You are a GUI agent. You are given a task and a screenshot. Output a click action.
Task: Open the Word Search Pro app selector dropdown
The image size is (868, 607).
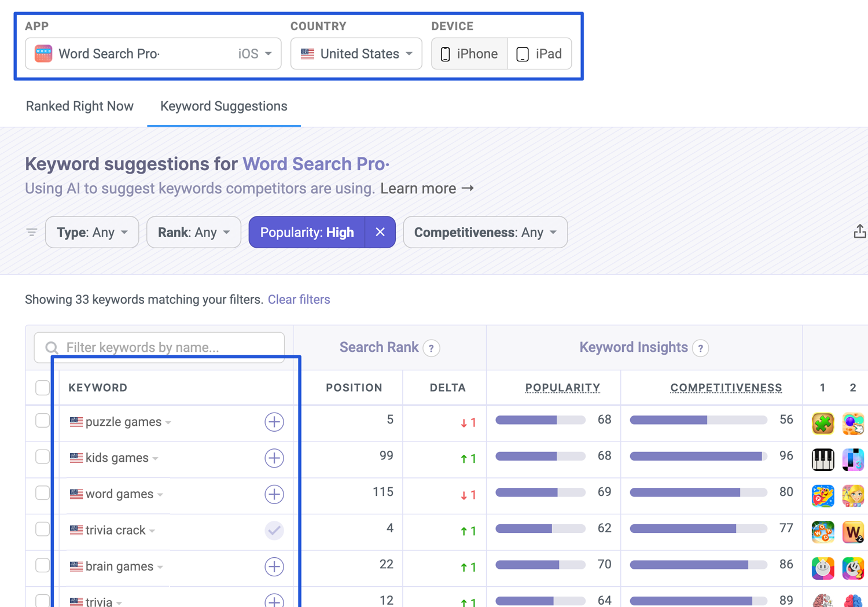pos(153,54)
